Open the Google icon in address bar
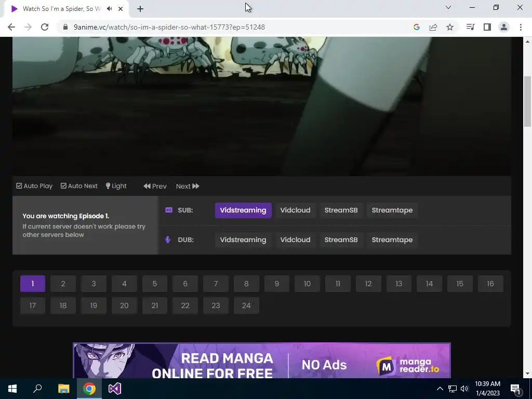The image size is (532, 399). pos(417,27)
